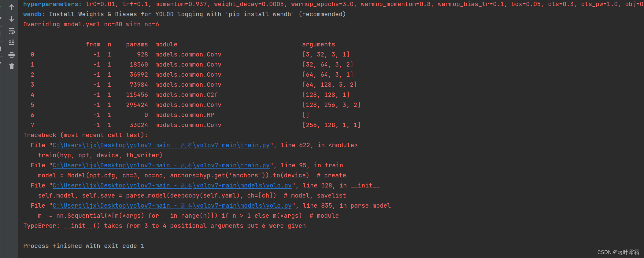Image resolution: width=644 pixels, height=258 pixels.
Task: Toggle soft wraps for console text
Action: 12,31
